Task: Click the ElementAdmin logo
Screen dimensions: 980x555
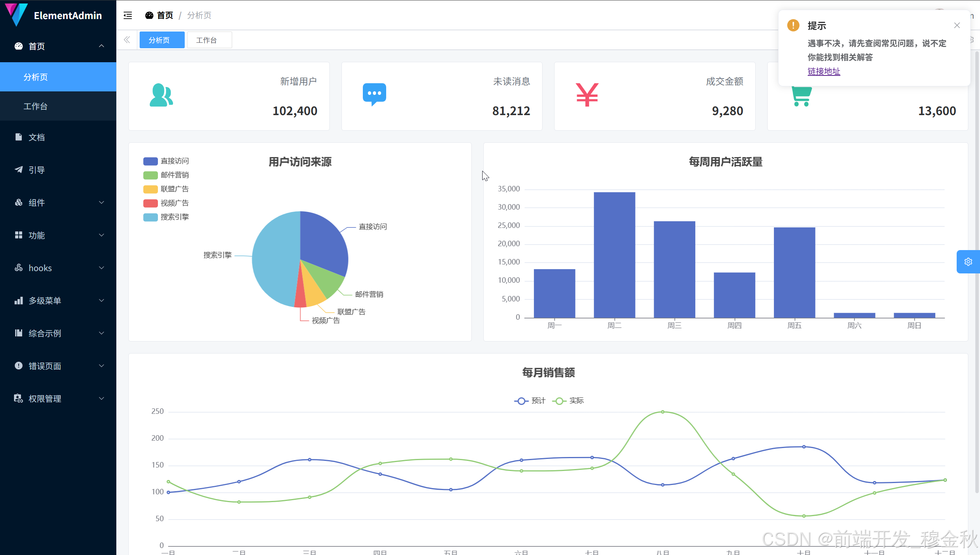Action: tap(16, 15)
